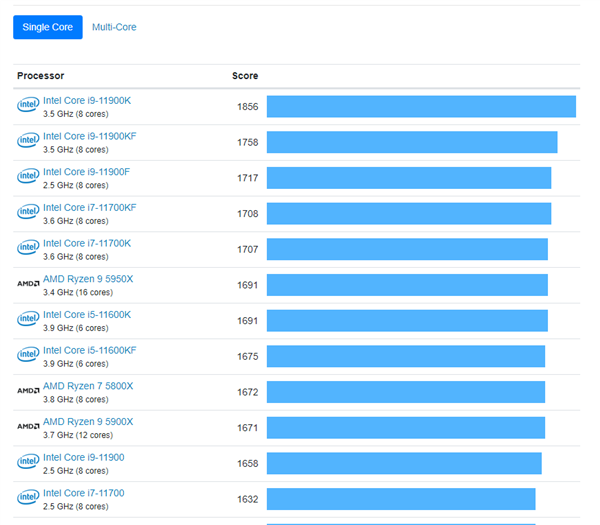Image resolution: width=600 pixels, height=525 pixels.
Task: Open the Intel Core i9-11900 link
Action: (84, 457)
